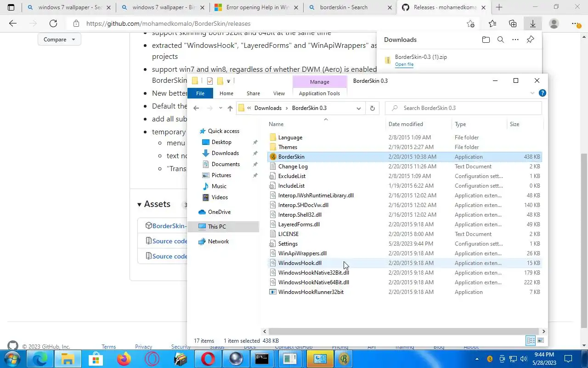Open Desktop in the navigation pane
588x368 pixels.
click(221, 142)
